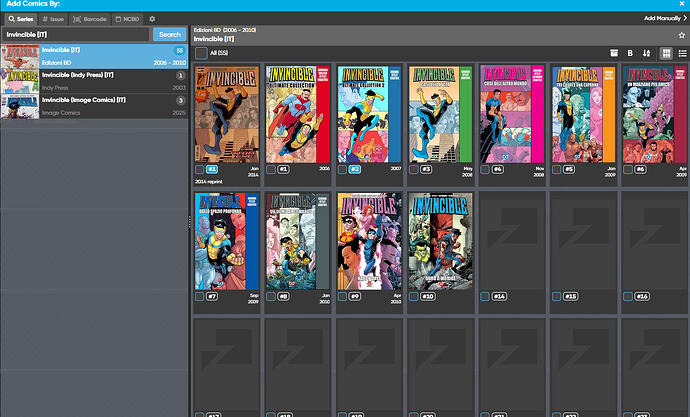Check issue #16 checkbox
Viewport: 690px width, 417px height.
[x=628, y=296]
